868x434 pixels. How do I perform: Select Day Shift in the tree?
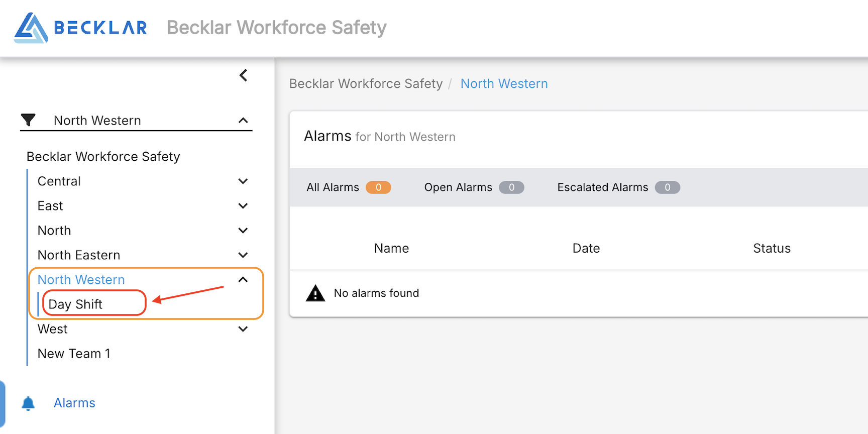[x=75, y=304]
